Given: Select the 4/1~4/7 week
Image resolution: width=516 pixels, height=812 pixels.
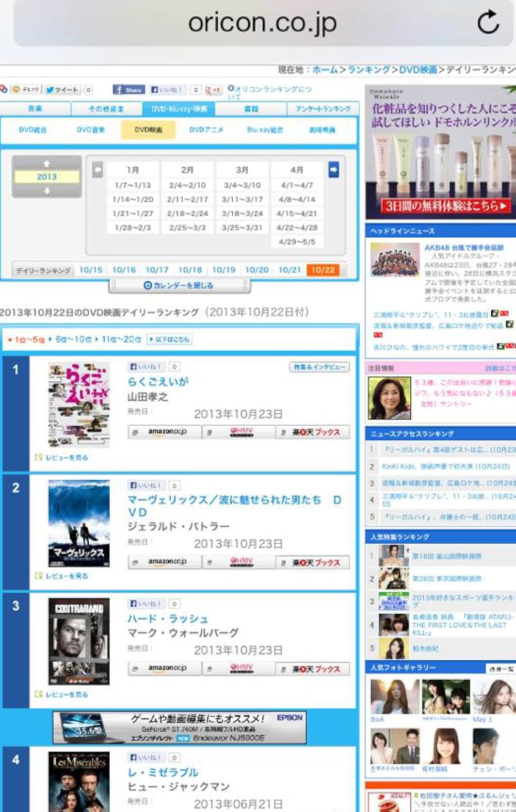Looking at the screenshot, I should (297, 185).
